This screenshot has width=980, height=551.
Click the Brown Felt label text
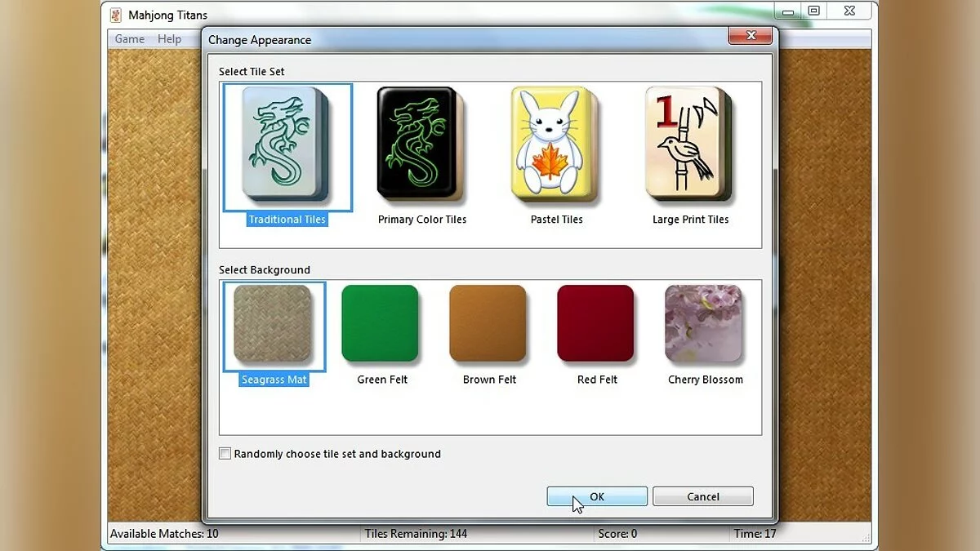pos(490,380)
